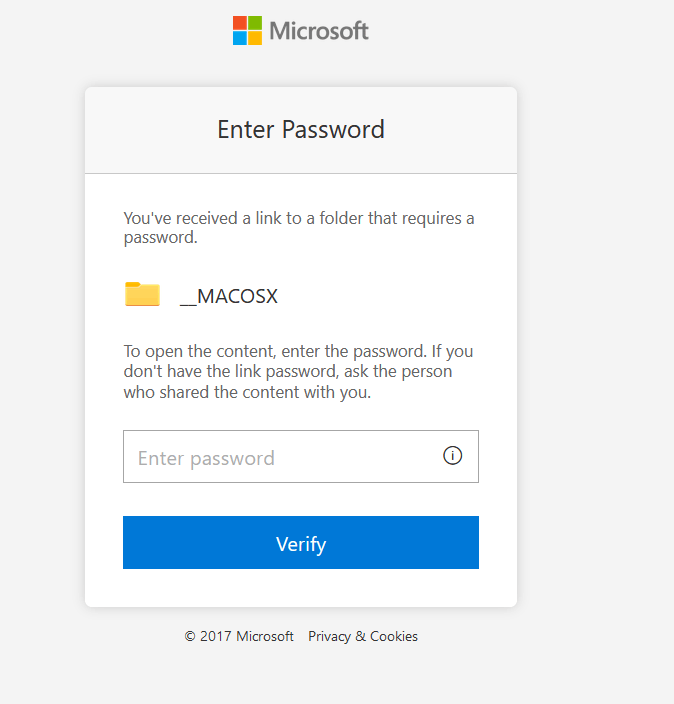Click the © 2017 Microsoft footer text
The image size is (674, 704).
click(x=239, y=636)
